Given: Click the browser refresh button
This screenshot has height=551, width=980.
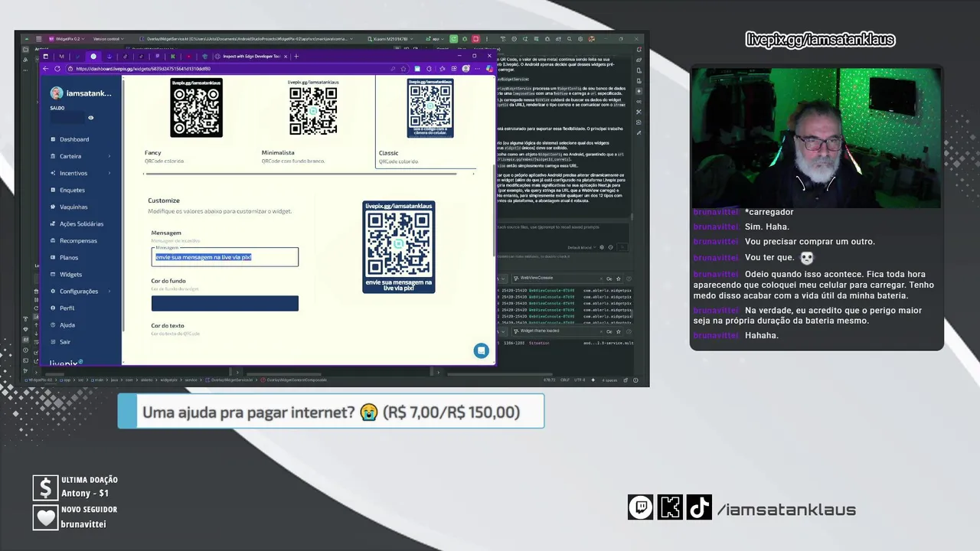Looking at the screenshot, I should point(57,69).
